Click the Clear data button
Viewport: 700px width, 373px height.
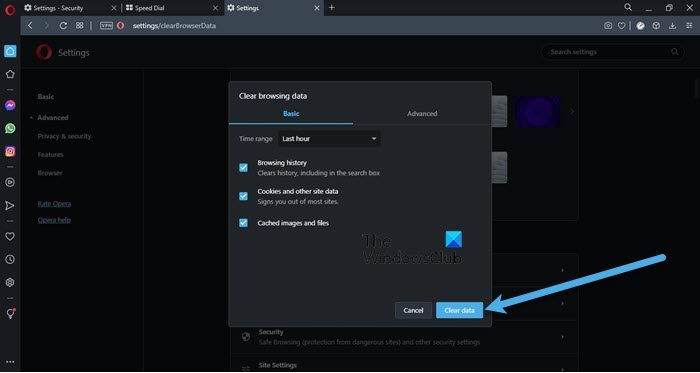coord(459,311)
